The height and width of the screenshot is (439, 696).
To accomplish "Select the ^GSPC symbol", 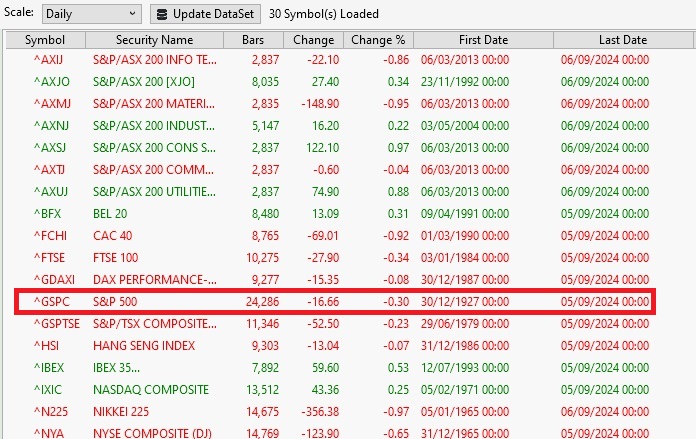I will (51, 302).
